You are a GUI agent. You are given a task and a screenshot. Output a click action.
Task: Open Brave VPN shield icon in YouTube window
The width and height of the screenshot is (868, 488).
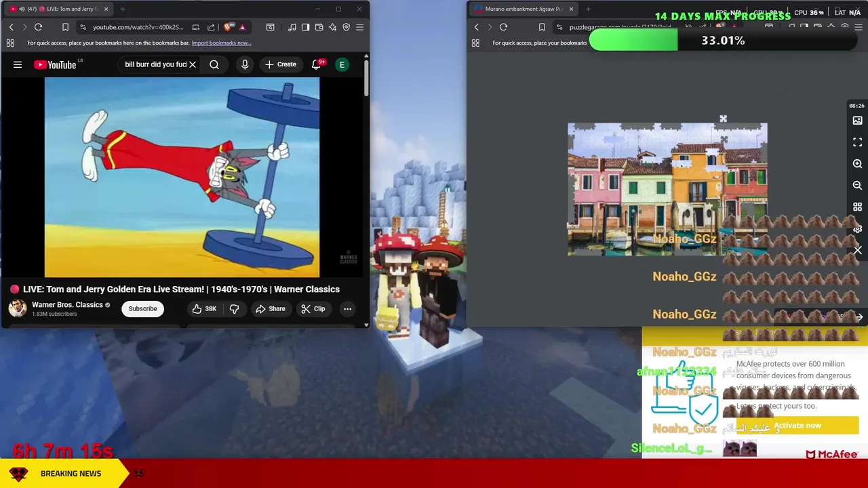click(346, 27)
